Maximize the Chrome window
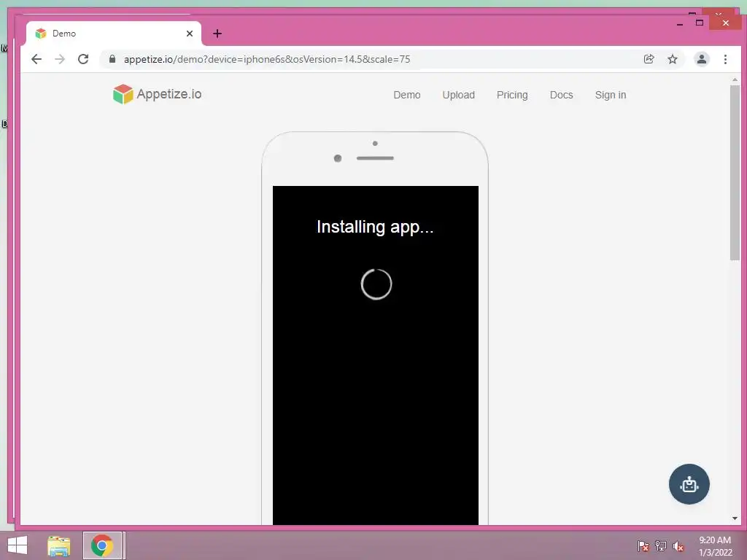The width and height of the screenshot is (747, 560). coord(700,23)
